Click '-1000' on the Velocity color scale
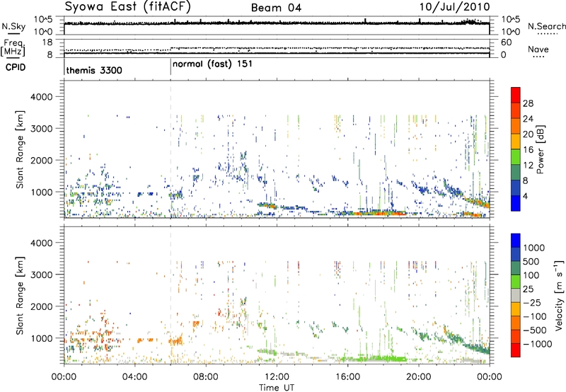 (x=537, y=344)
